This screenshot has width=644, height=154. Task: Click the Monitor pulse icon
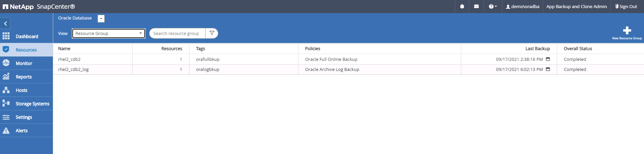[x=6, y=63]
